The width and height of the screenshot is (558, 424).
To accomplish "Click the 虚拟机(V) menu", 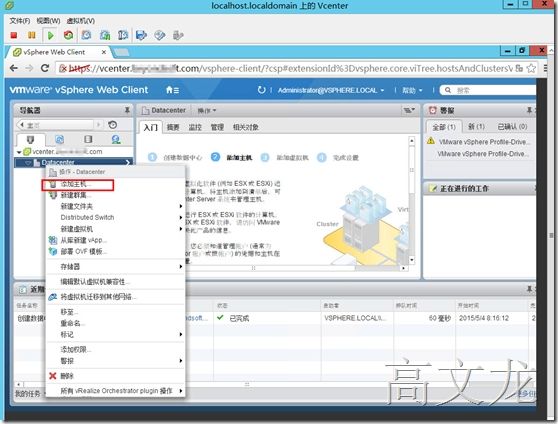I will pyautogui.click(x=81, y=21).
